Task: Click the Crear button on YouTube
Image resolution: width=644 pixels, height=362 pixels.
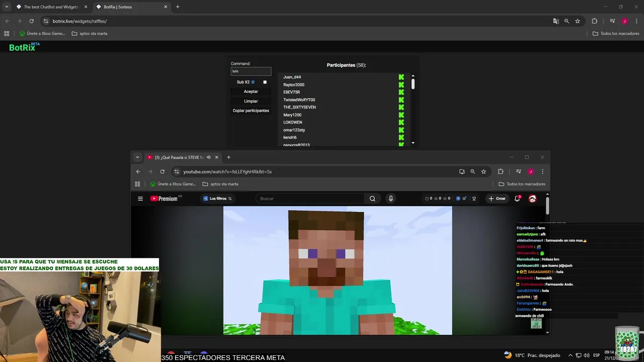Action: coord(497,199)
